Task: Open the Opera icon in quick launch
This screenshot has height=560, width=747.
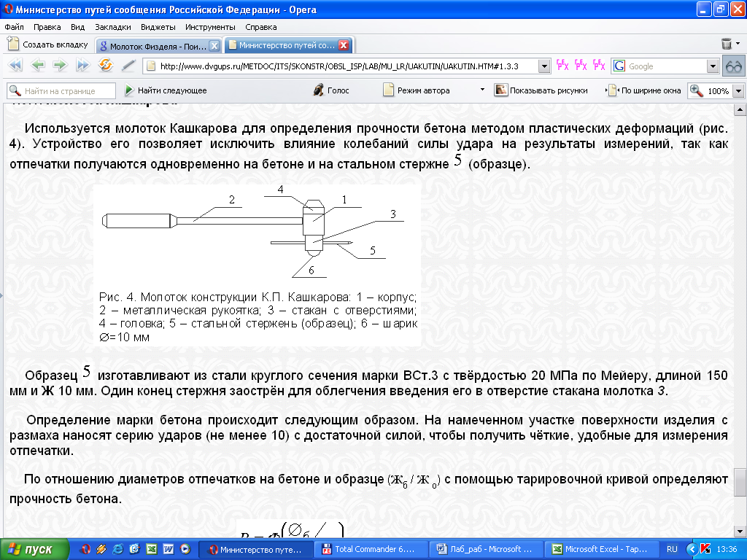Action: point(85,549)
